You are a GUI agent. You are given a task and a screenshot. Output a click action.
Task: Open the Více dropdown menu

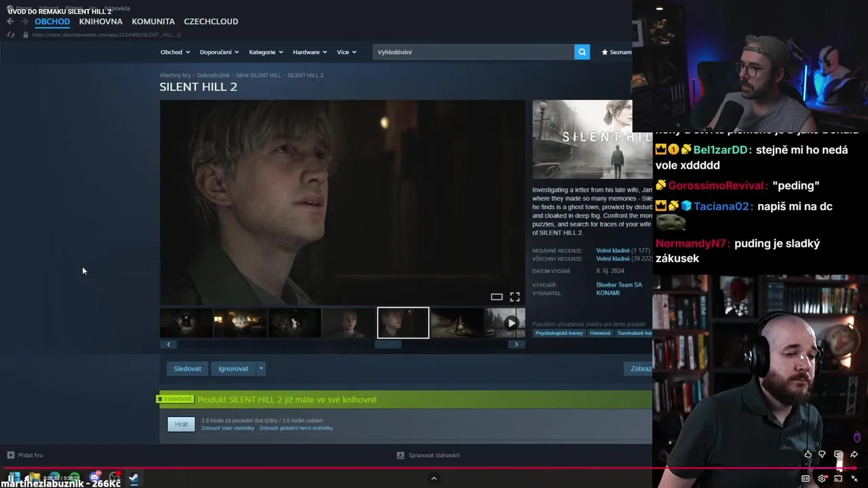coord(347,52)
